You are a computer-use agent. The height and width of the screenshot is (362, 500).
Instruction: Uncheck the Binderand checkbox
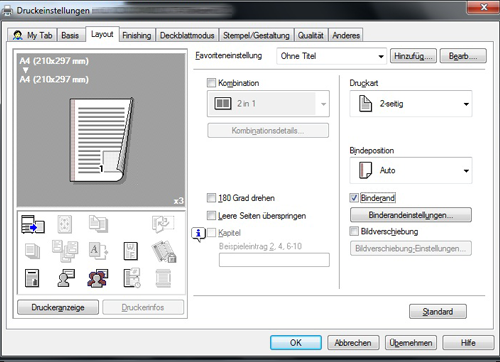point(354,198)
